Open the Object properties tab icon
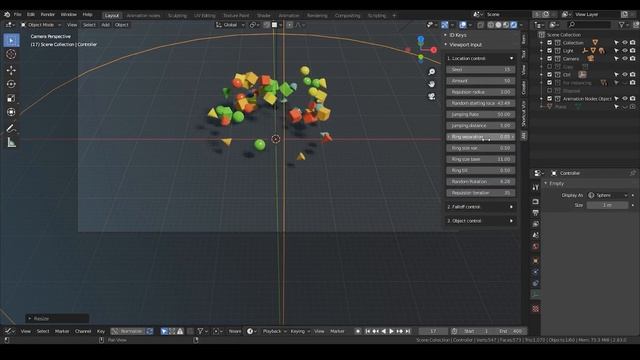Image resolution: width=640 pixels, height=360 pixels. (535, 260)
